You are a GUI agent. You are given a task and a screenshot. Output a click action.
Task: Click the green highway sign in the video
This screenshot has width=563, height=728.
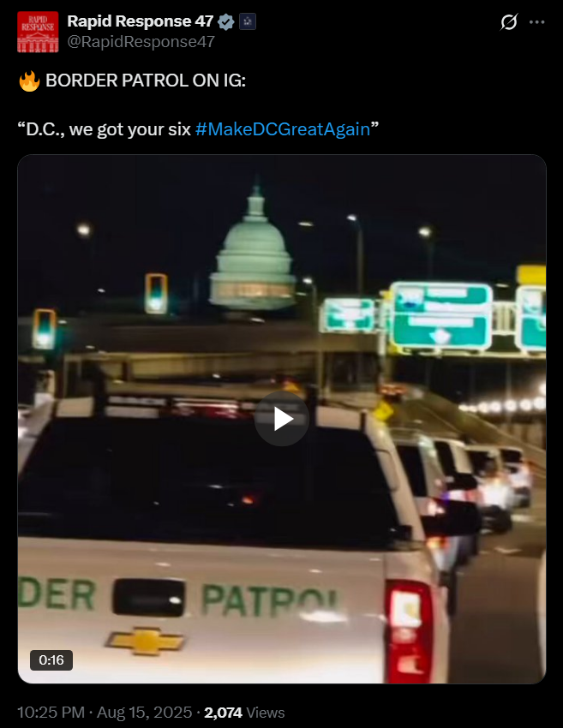pyautogui.click(x=440, y=316)
